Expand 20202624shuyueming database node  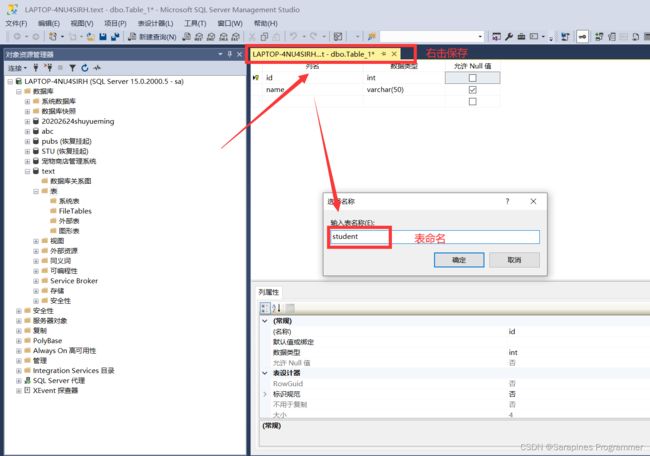click(27, 121)
